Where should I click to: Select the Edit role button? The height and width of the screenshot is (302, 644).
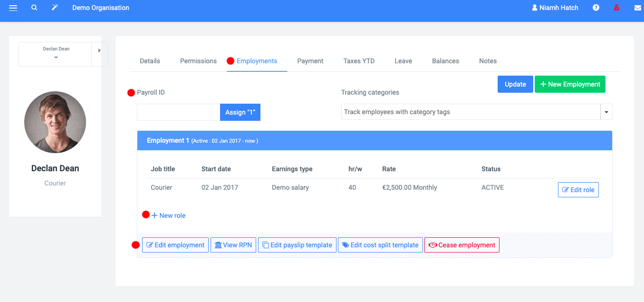[x=578, y=189]
